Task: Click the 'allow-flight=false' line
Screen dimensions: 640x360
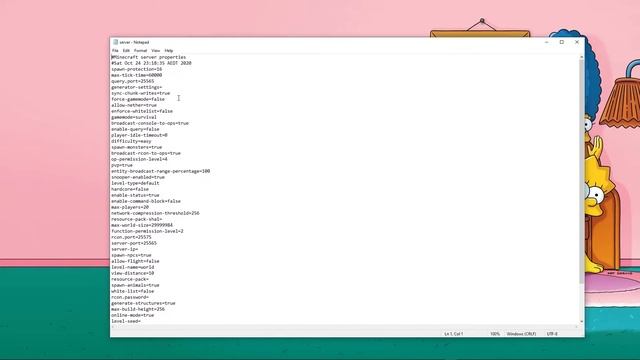Action: [135, 261]
